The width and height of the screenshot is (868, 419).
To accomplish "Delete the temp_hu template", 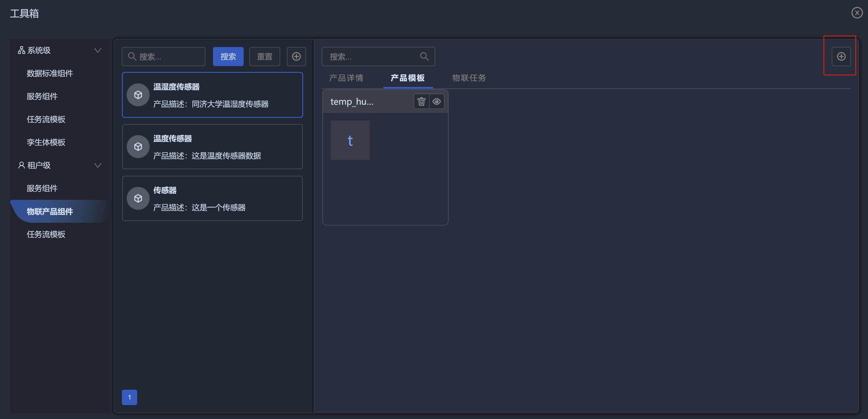I will pyautogui.click(x=421, y=102).
